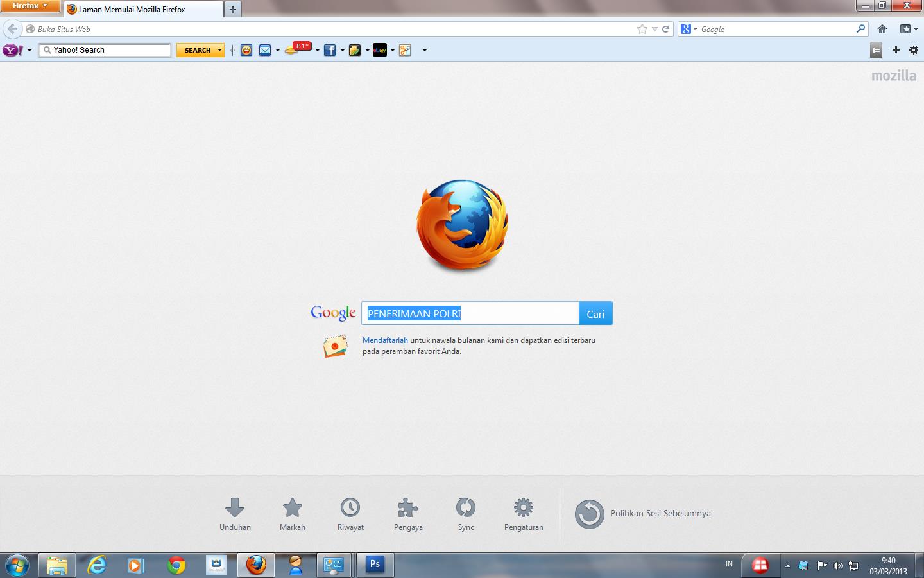Click the Buka Situs Web address bar
The width and height of the screenshot is (924, 578).
(x=334, y=29)
